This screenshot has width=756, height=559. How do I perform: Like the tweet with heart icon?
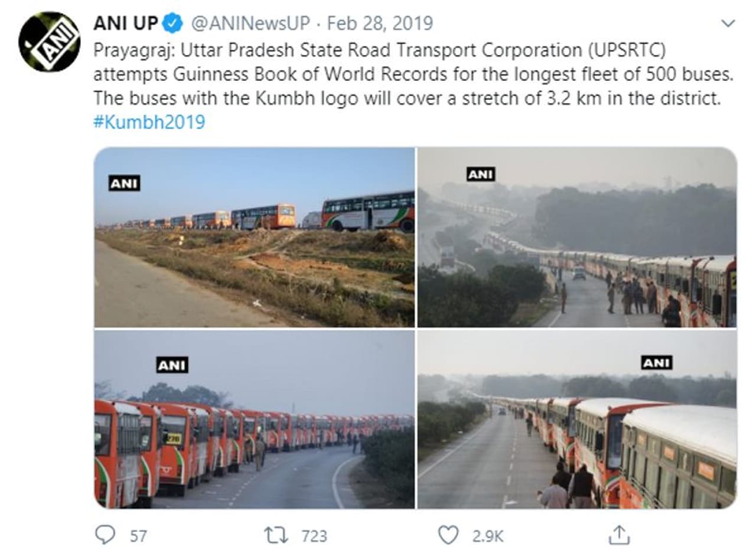point(448,535)
